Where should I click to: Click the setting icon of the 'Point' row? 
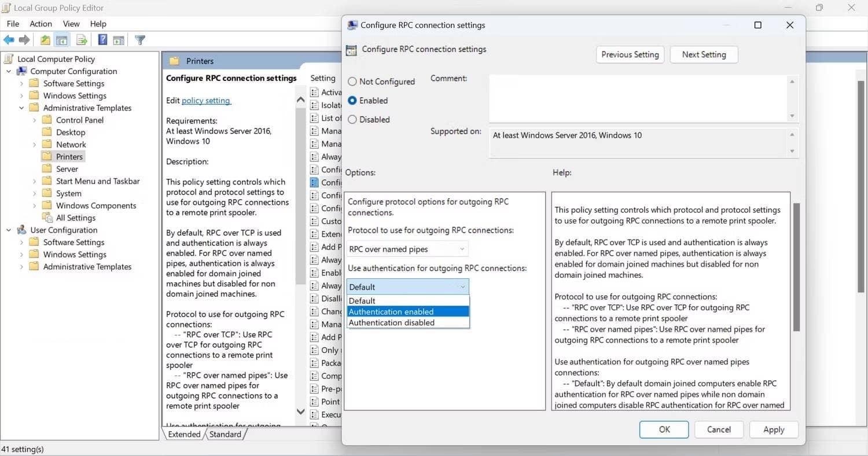coord(314,402)
